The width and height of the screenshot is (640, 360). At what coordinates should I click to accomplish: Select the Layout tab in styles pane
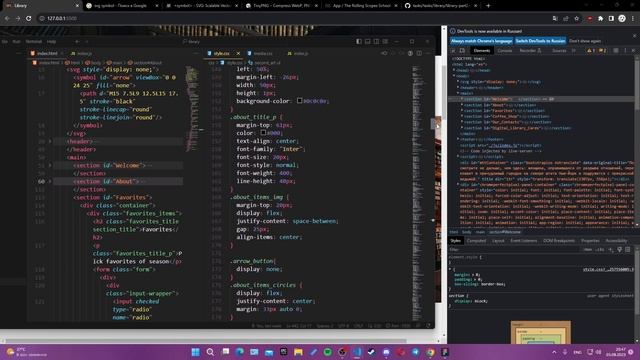pos(498,241)
